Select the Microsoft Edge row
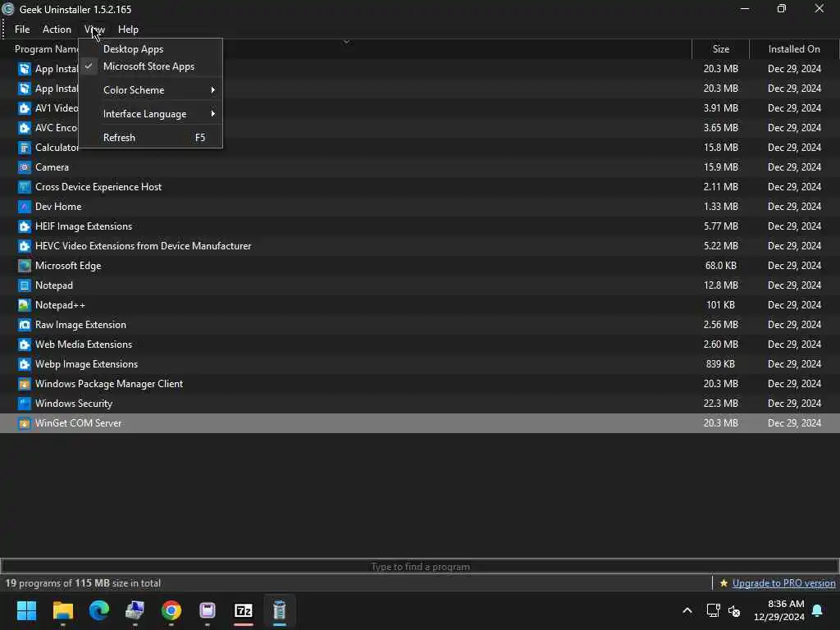 (x=420, y=266)
